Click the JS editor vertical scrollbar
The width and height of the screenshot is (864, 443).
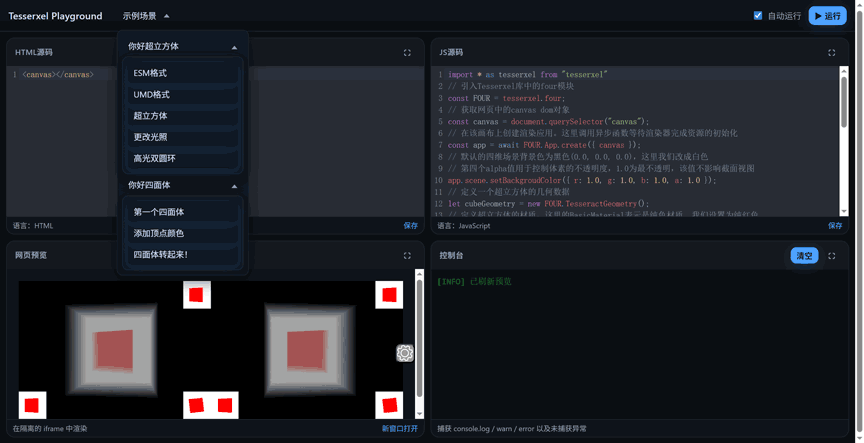844,102
